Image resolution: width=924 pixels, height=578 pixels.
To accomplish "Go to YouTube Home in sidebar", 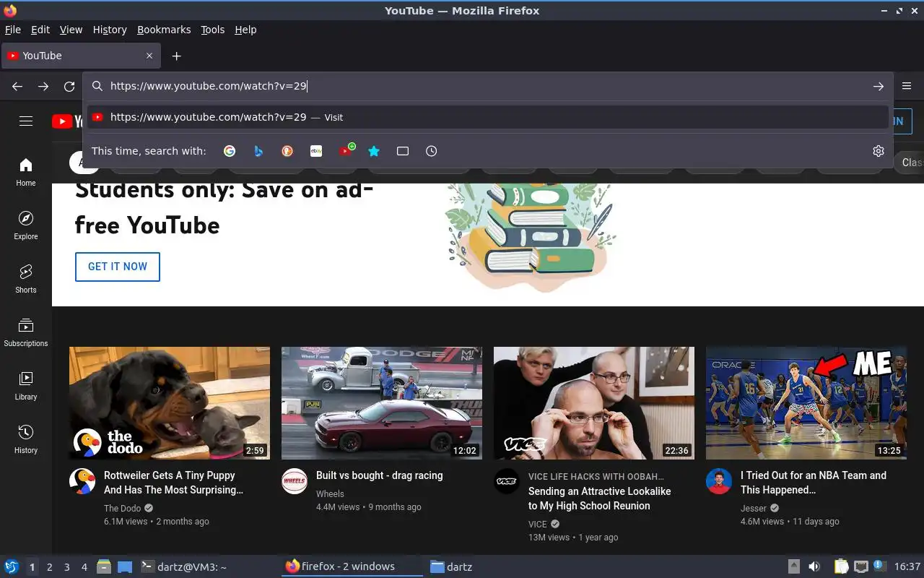I will tap(26, 172).
